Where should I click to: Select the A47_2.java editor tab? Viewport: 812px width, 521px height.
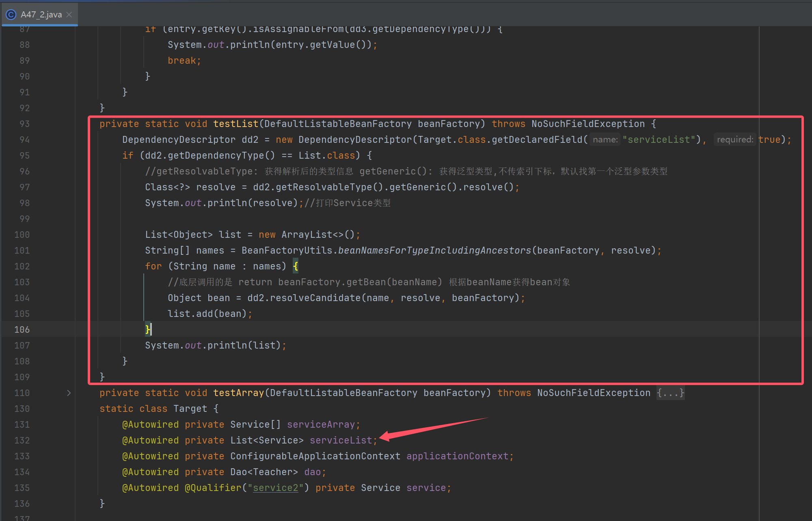tap(40, 15)
